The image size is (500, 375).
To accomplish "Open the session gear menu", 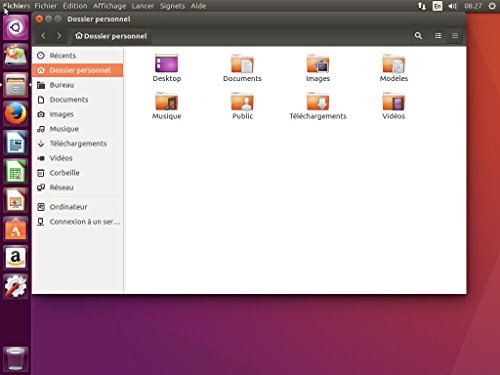I will (x=492, y=6).
